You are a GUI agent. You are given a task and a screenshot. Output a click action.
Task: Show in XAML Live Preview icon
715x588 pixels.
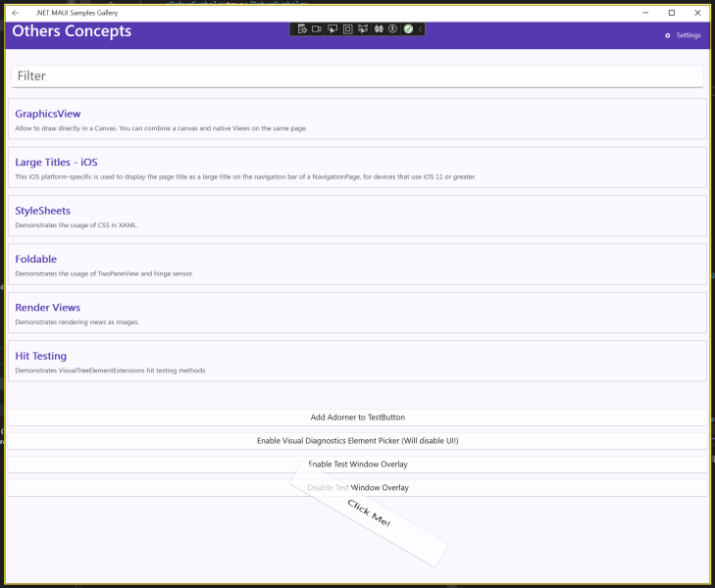coord(317,29)
